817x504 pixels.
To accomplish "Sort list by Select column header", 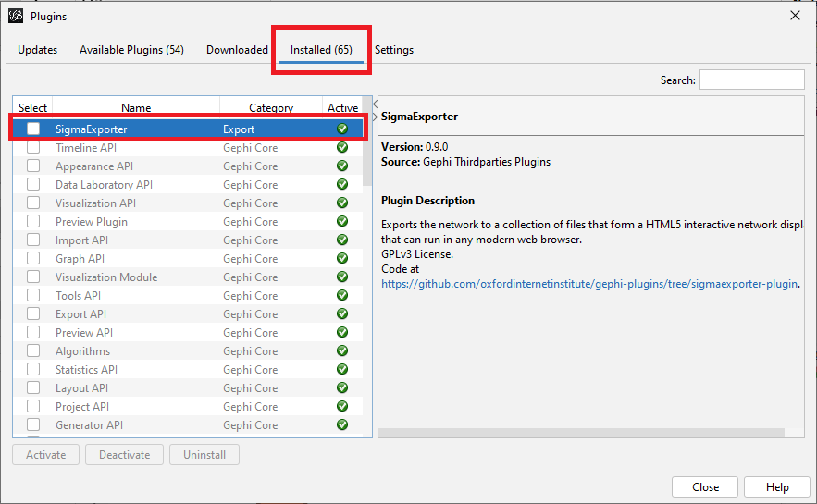I will [x=32, y=107].
